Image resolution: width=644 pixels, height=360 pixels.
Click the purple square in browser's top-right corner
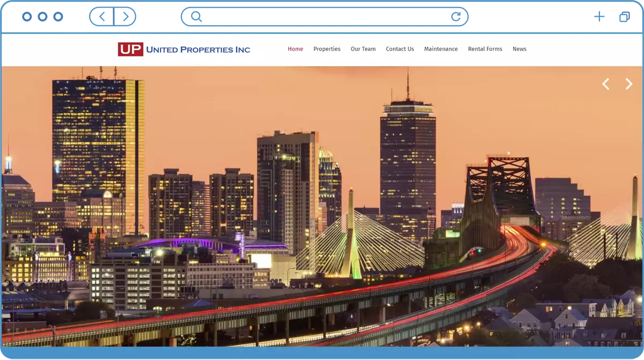(628, 17)
